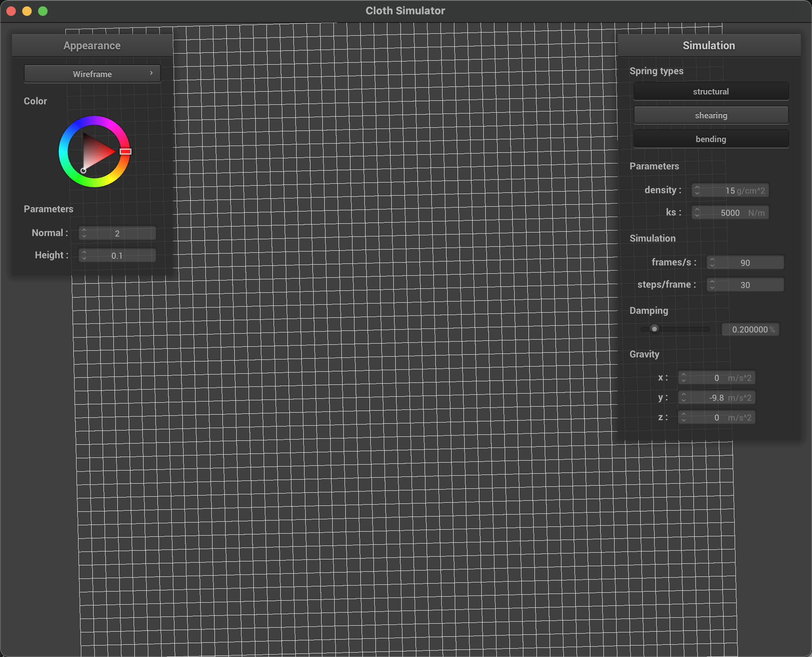Open the Wireframe shader dropdown
This screenshot has height=657, width=812.
coord(92,74)
